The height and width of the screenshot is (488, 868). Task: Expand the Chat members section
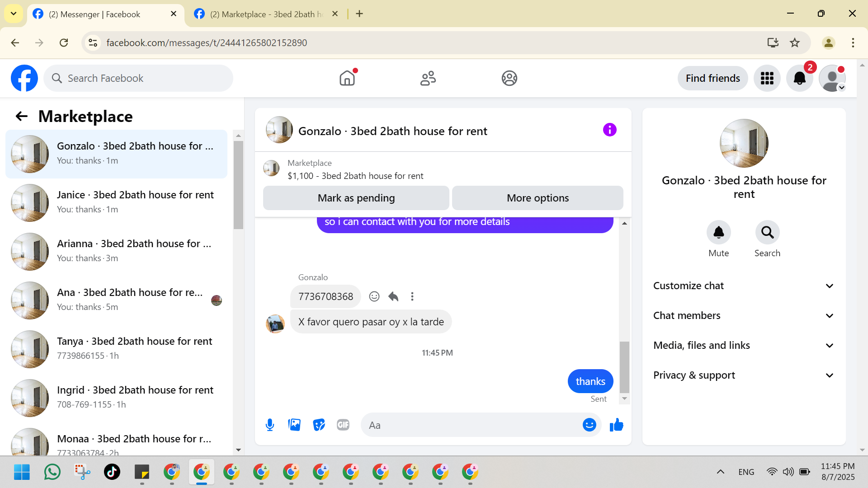pos(744,315)
